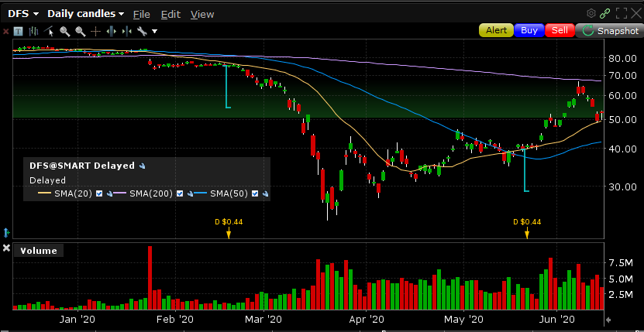Expand the toolbar overflow white arrow

click(x=154, y=31)
